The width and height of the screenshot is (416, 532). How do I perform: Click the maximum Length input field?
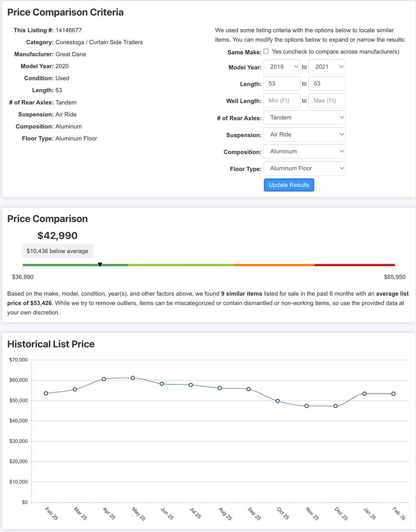click(326, 84)
